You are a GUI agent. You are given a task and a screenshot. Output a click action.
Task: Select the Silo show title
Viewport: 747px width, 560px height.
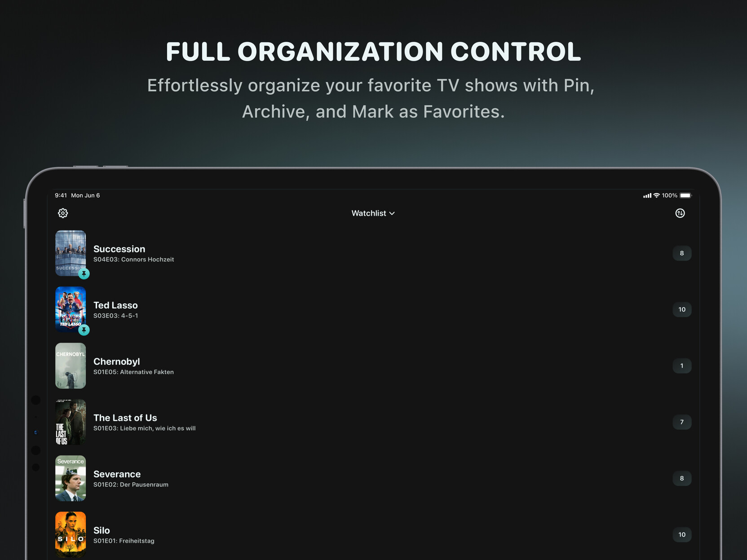click(x=102, y=530)
